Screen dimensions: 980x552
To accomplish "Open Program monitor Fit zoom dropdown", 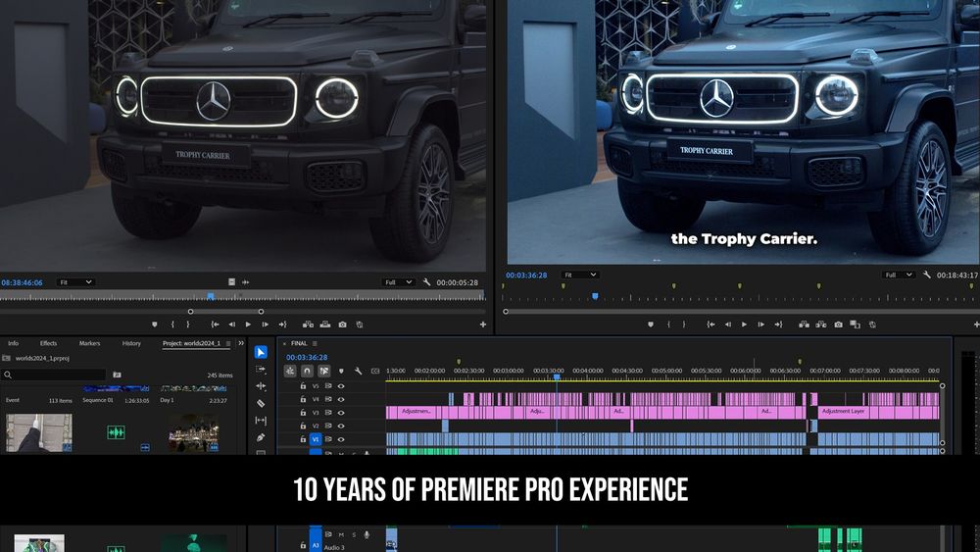I will point(580,276).
